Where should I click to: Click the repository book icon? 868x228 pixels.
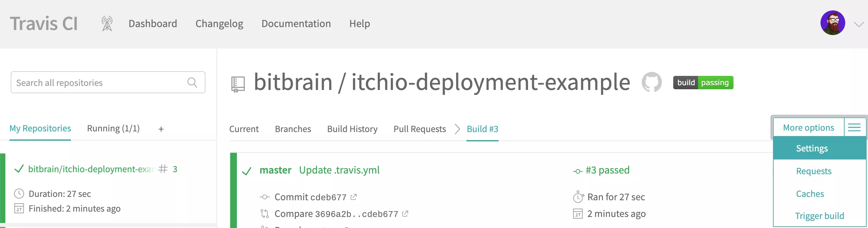238,84
